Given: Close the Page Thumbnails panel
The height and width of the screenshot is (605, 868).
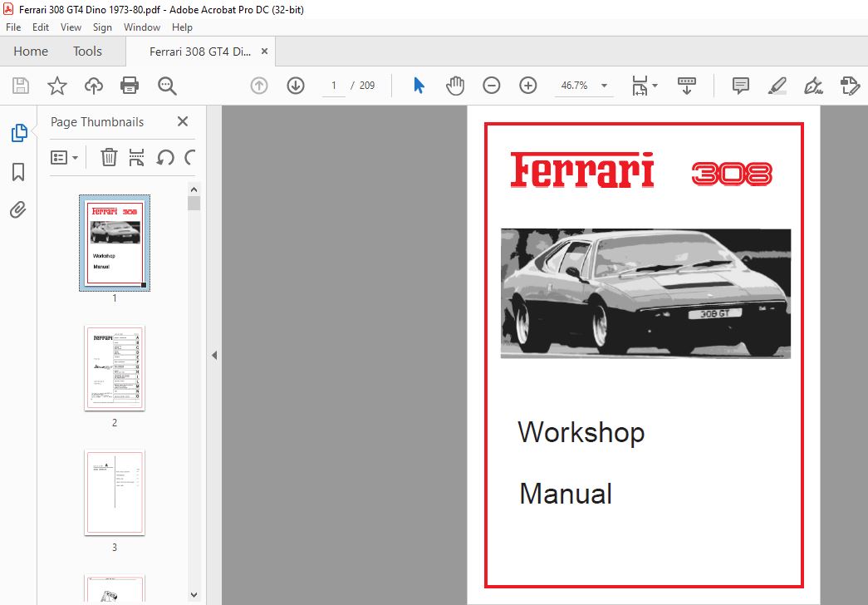Looking at the screenshot, I should click(183, 121).
